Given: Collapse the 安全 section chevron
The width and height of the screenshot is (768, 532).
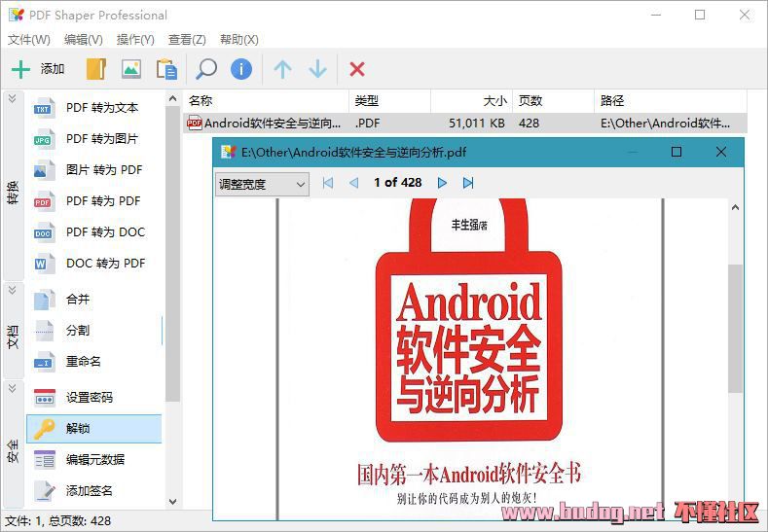Looking at the screenshot, I should [13, 388].
